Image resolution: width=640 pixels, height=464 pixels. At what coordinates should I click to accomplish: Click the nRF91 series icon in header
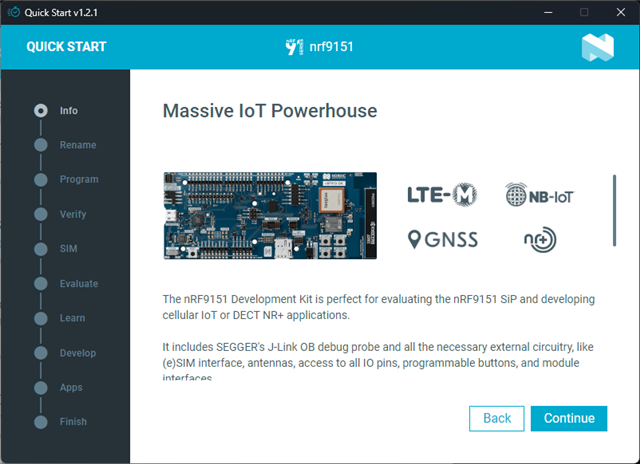click(294, 47)
